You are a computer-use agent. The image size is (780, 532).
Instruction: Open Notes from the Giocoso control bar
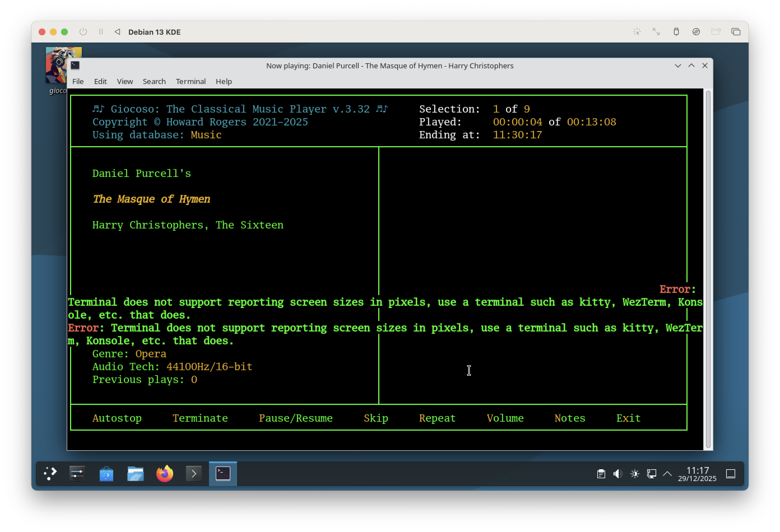click(570, 418)
